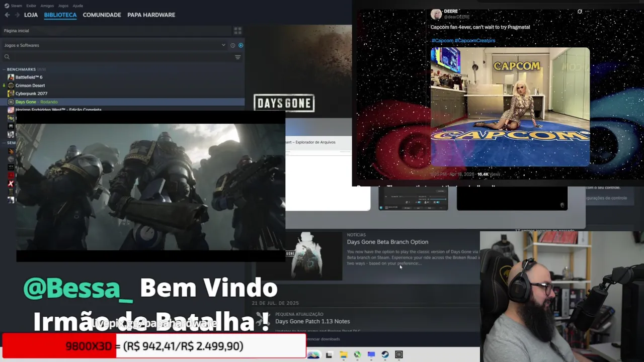Select the BIBLIOTECA tab
The image size is (644, 362).
(60, 15)
